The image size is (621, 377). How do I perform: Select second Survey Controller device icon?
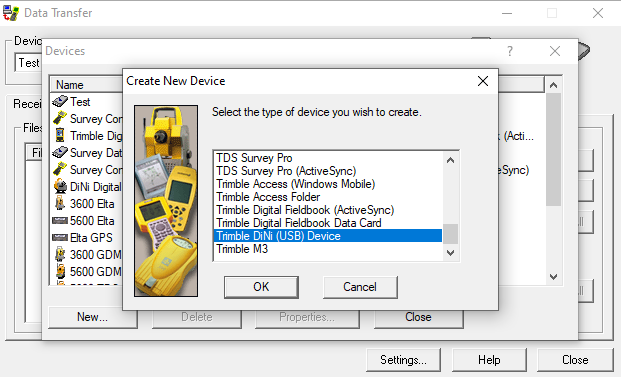click(x=60, y=169)
